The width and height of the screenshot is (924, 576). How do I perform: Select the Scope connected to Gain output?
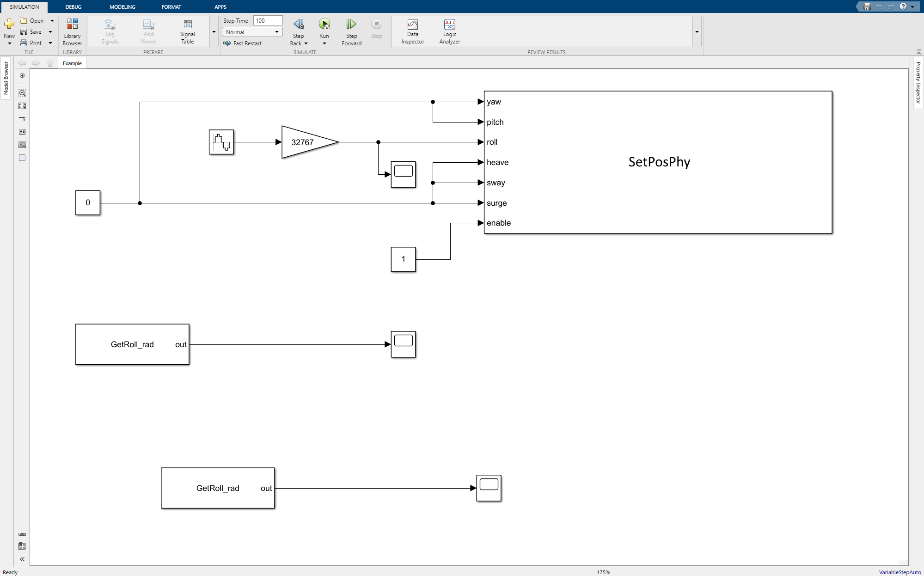tap(403, 174)
